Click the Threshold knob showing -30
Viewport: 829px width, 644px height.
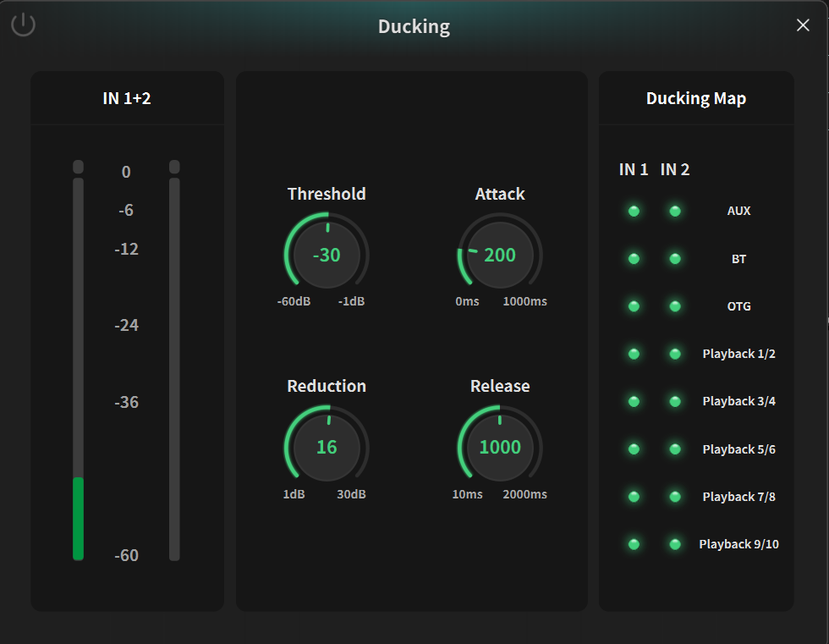(x=327, y=255)
